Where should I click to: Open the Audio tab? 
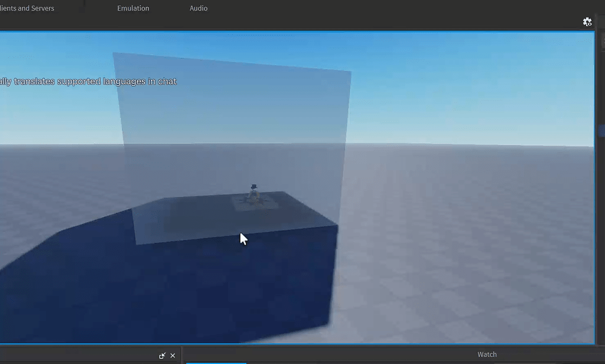click(x=198, y=8)
